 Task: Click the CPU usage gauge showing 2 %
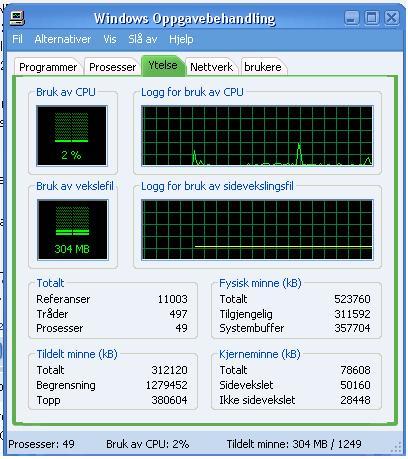pos(72,136)
